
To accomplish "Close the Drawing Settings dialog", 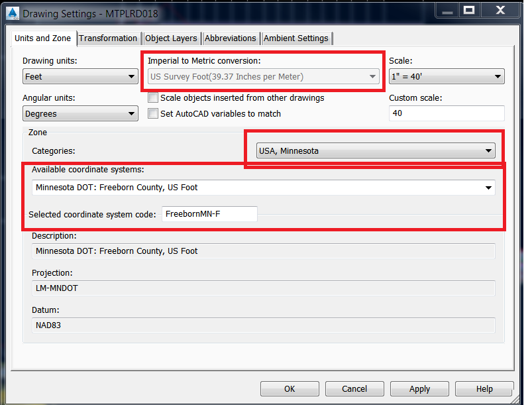I will 500,11.
